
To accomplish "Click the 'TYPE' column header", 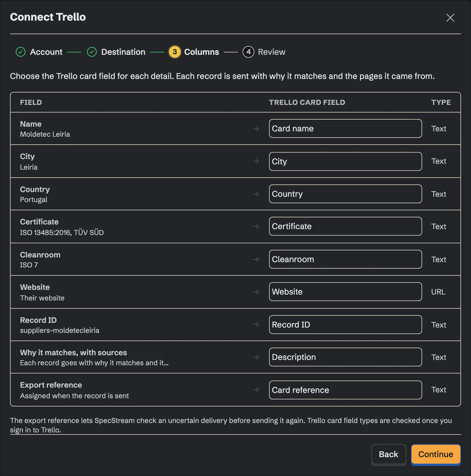I will [x=441, y=102].
